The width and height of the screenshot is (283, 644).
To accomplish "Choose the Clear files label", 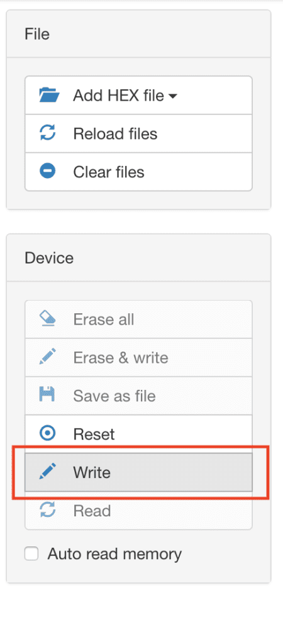I will click(109, 172).
